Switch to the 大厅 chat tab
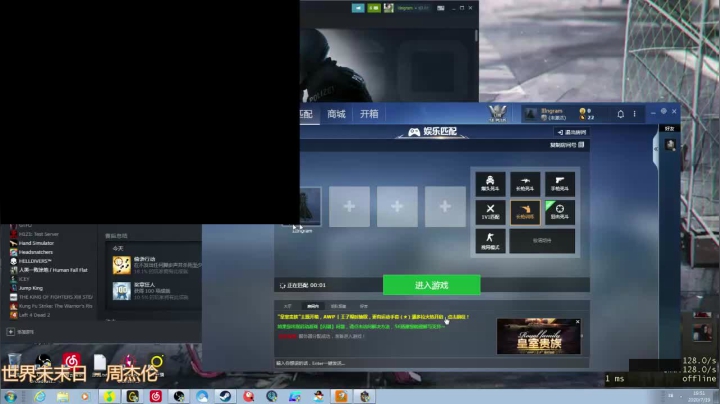Screen dimensions: 720x404 tap(287, 306)
